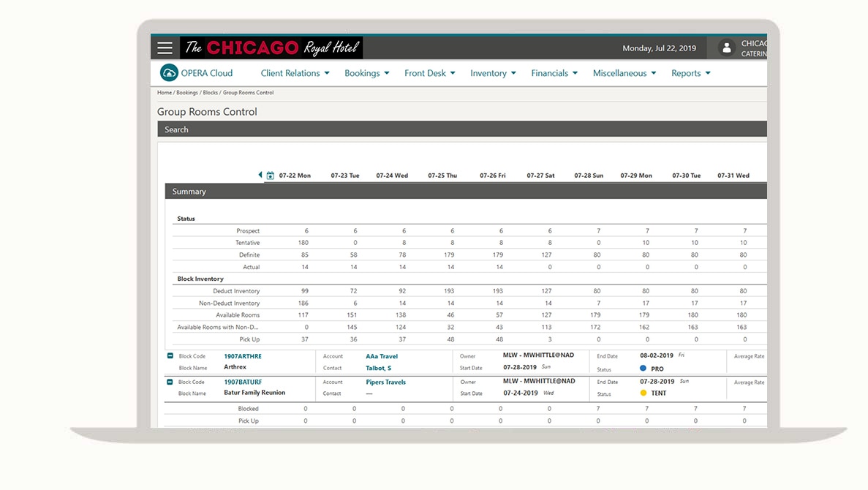Open the Bookings dropdown menu
The width and height of the screenshot is (868, 490).
click(x=366, y=73)
